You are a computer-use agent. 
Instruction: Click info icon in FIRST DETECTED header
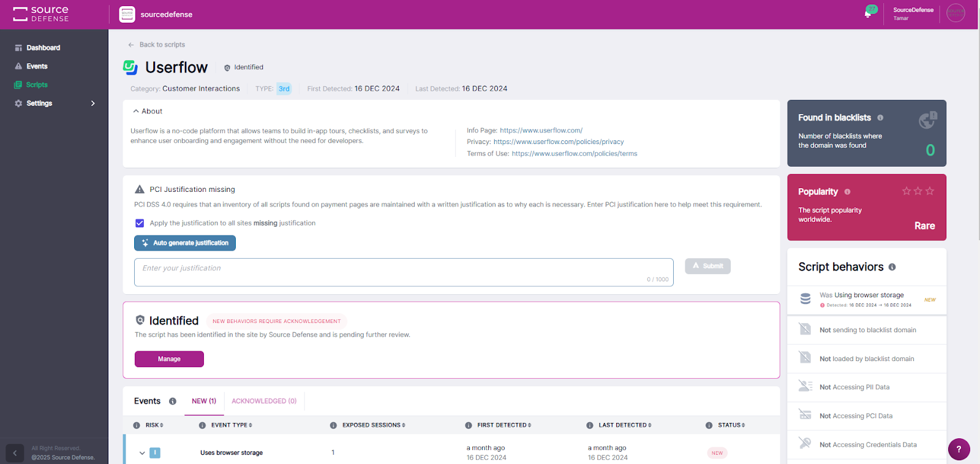tap(469, 425)
